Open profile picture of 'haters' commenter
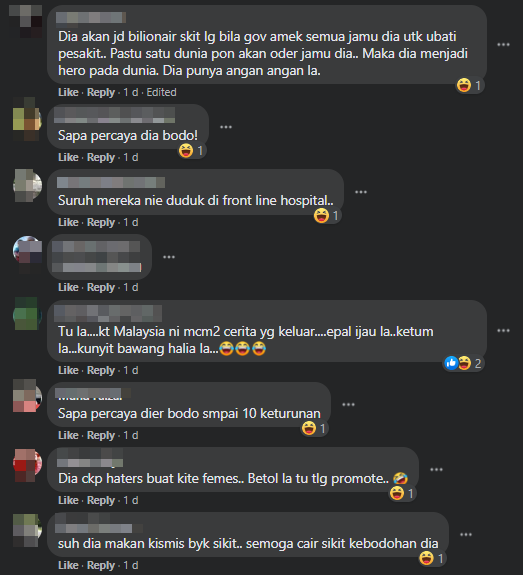Viewport: 523px width, 575px height. pyautogui.click(x=28, y=464)
